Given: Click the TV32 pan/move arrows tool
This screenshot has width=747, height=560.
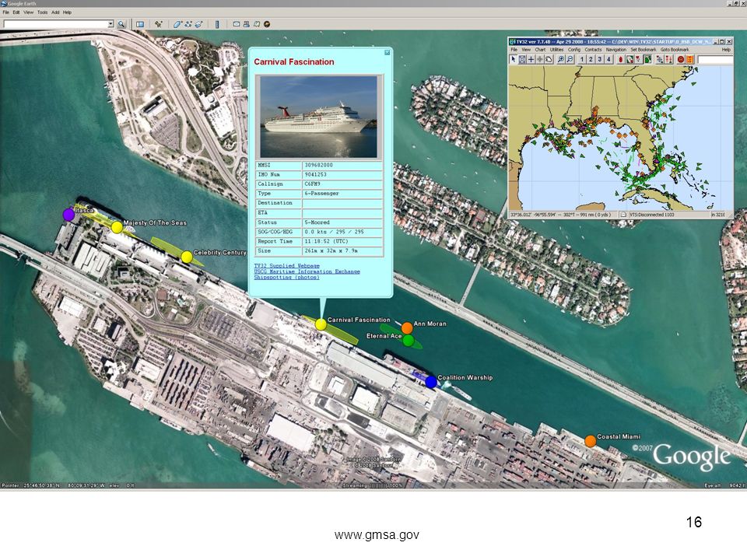Looking at the screenshot, I should pos(540,59).
